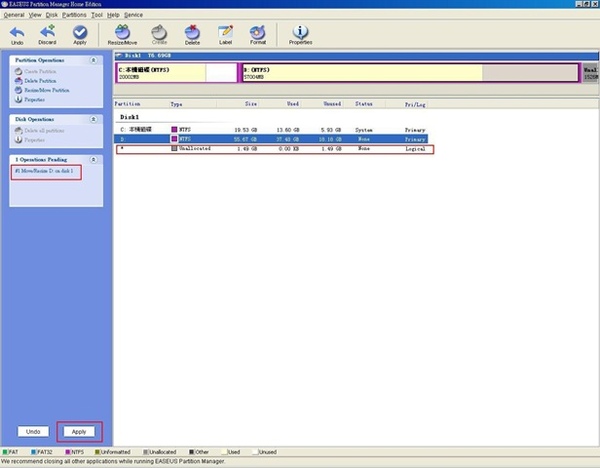The height and width of the screenshot is (468, 600).
Task: Select the D: NTFS row in partition list
Action: [271, 139]
